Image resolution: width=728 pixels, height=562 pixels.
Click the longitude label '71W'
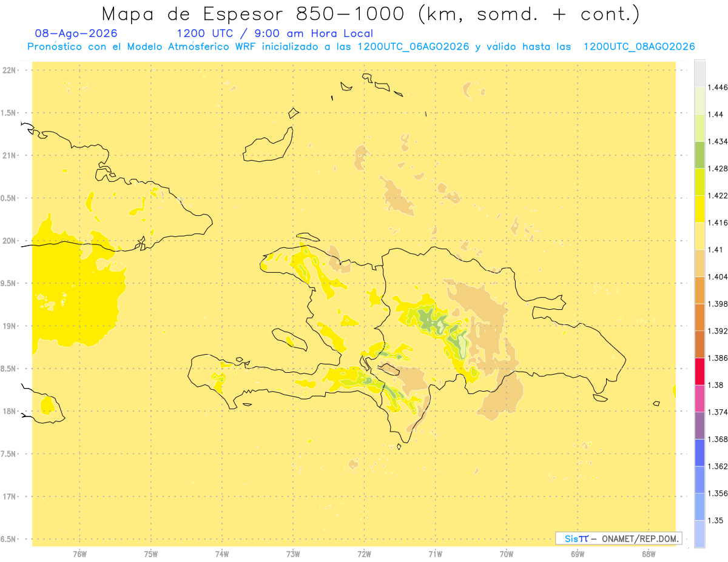click(435, 554)
